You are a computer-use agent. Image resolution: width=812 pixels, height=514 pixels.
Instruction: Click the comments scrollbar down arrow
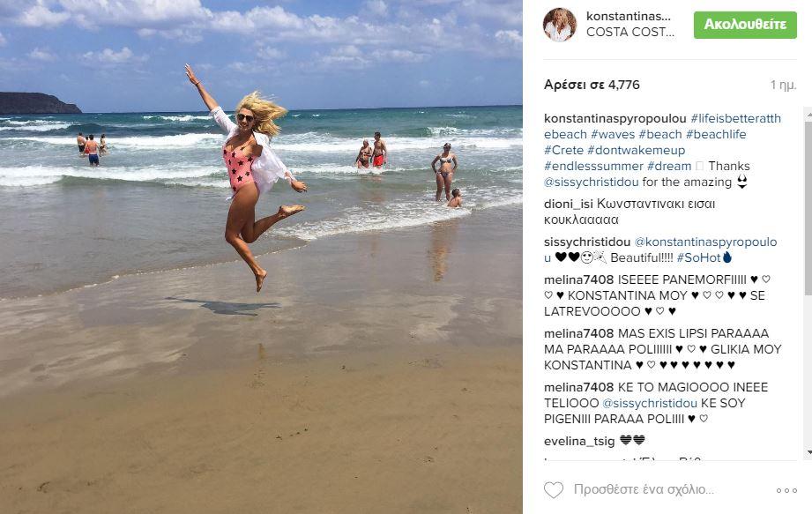[x=808, y=453]
